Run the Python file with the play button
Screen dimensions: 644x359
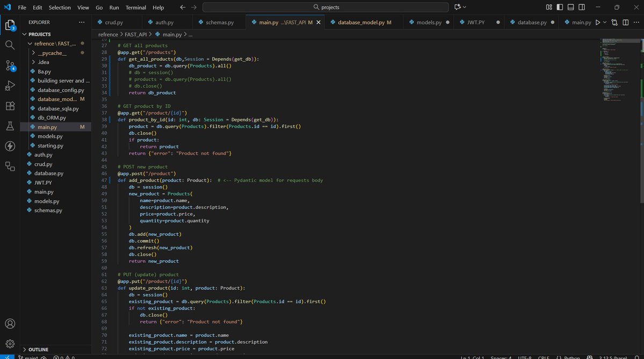[x=598, y=22]
